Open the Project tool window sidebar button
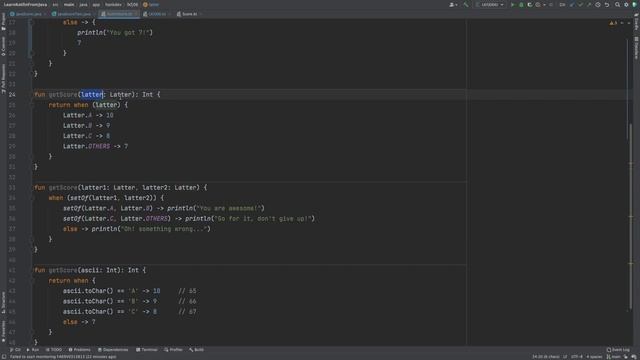This screenshot has width=640, height=360. (3, 21)
